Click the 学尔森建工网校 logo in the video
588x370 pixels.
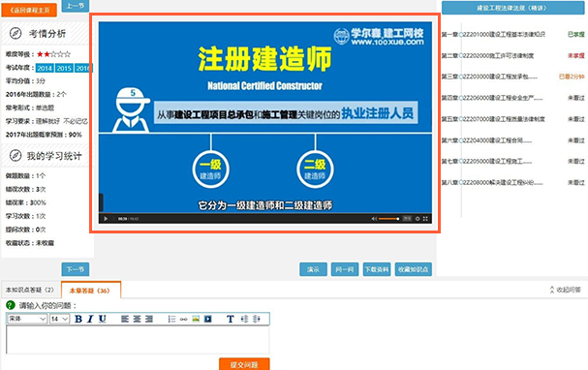tap(379, 37)
